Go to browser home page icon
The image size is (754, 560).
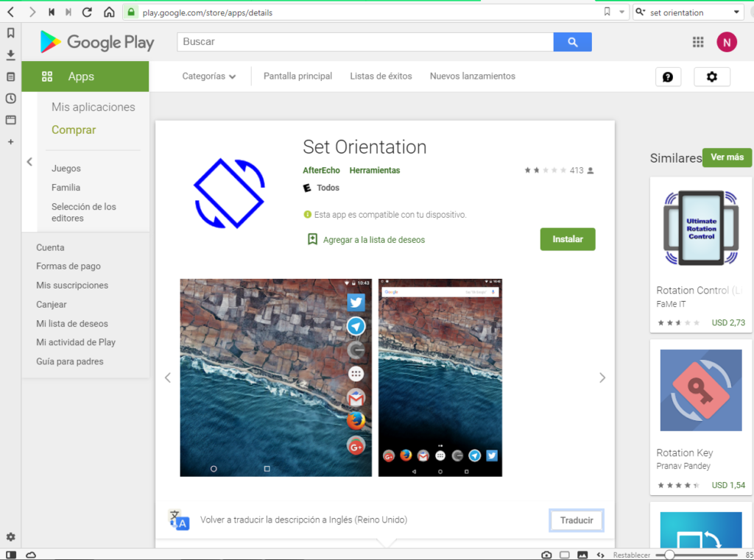tap(109, 13)
